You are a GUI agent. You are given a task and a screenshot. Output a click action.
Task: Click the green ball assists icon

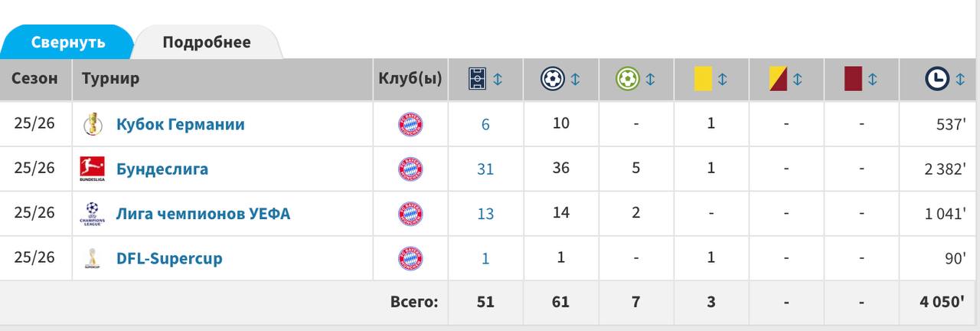click(627, 79)
